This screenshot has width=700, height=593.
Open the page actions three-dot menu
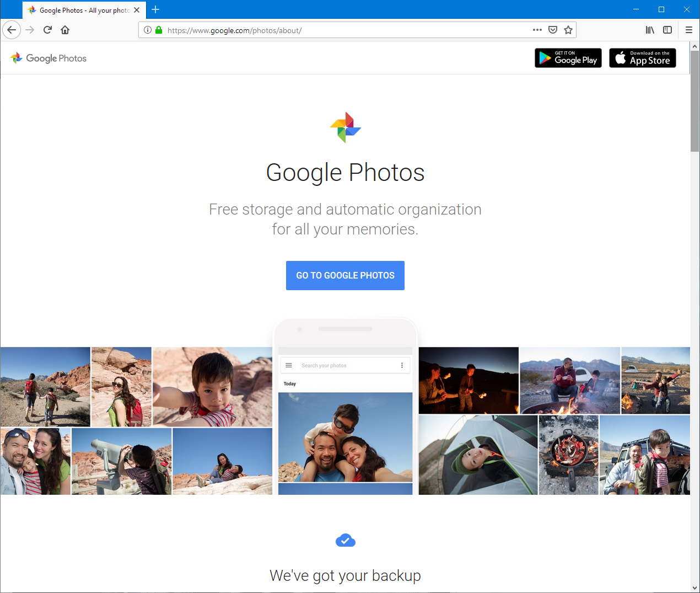pos(537,30)
